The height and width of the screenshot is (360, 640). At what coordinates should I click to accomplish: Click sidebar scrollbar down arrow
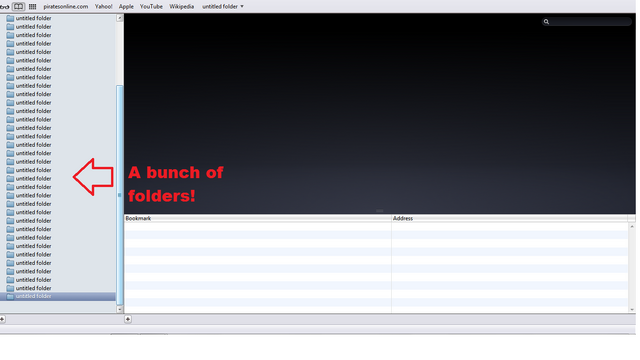[120, 309]
